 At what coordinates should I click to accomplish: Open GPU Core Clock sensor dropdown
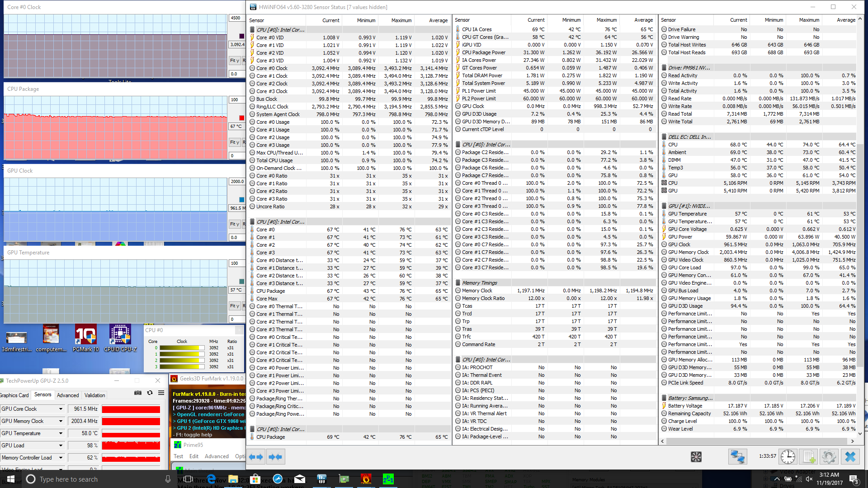click(61, 409)
